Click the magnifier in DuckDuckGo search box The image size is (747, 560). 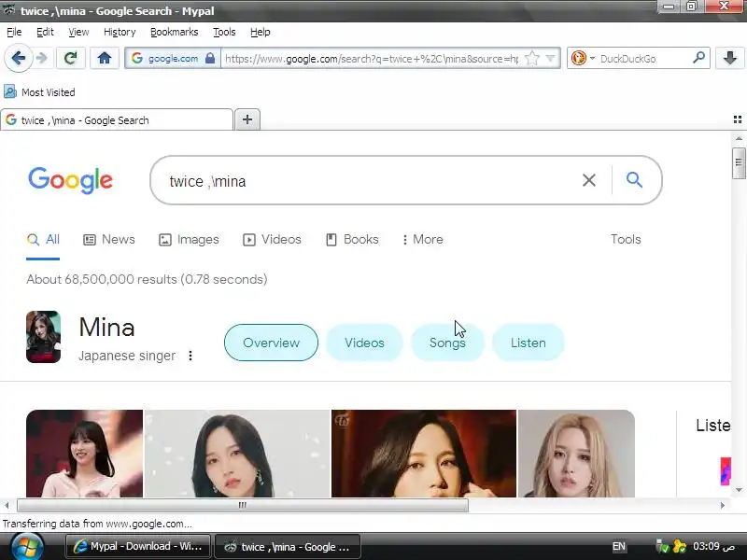(x=698, y=58)
